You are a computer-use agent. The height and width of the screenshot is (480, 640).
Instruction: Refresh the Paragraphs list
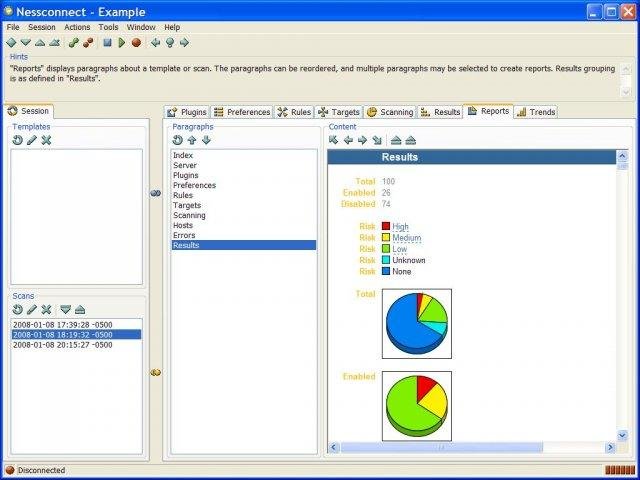click(177, 140)
